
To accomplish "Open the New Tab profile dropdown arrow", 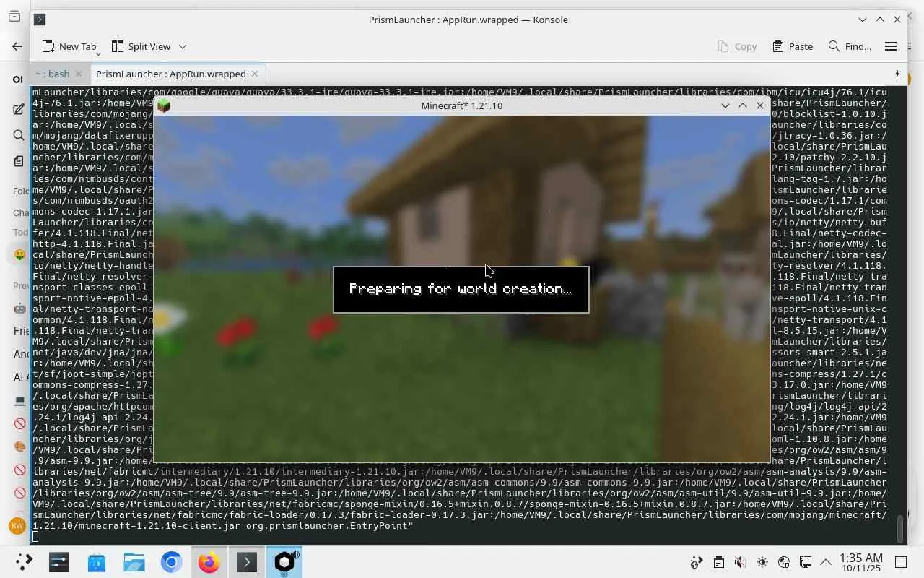I will coord(99,54).
